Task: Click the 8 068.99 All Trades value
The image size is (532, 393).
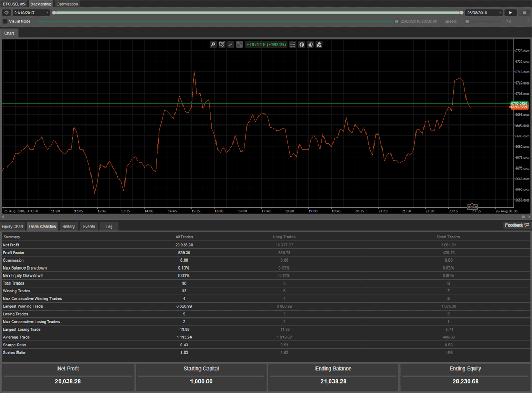Action: click(x=184, y=306)
